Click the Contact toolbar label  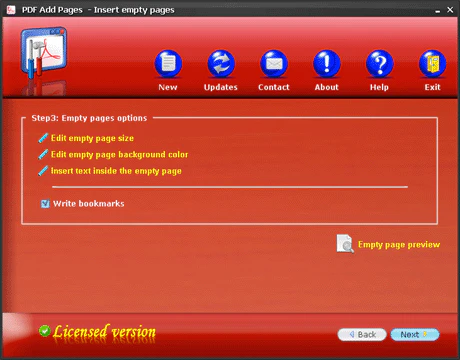click(x=274, y=87)
